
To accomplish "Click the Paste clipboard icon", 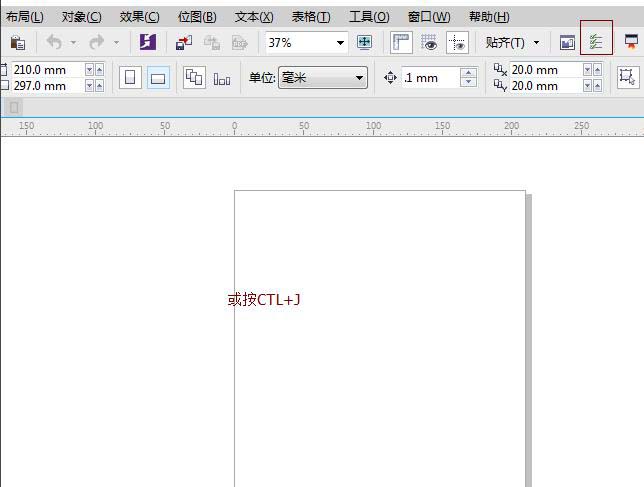I will tap(17, 43).
